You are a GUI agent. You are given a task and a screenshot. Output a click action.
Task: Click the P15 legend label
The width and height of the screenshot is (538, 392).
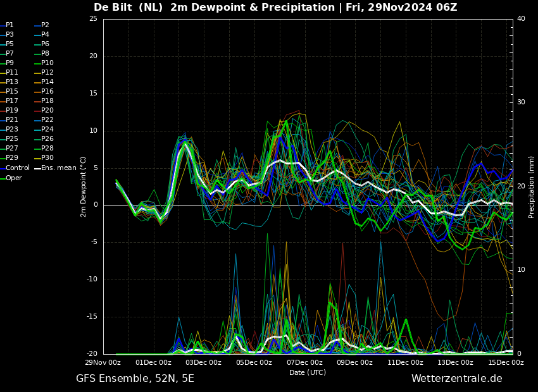point(11,92)
